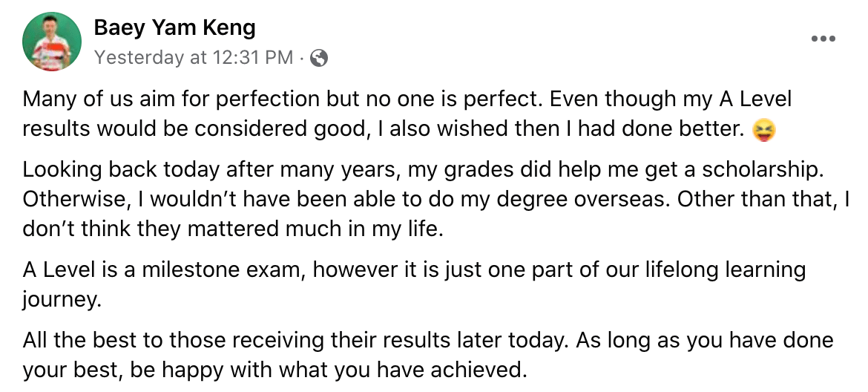Open Baey Yam Keng's profile picture
868x392 pixels.
click(52, 41)
